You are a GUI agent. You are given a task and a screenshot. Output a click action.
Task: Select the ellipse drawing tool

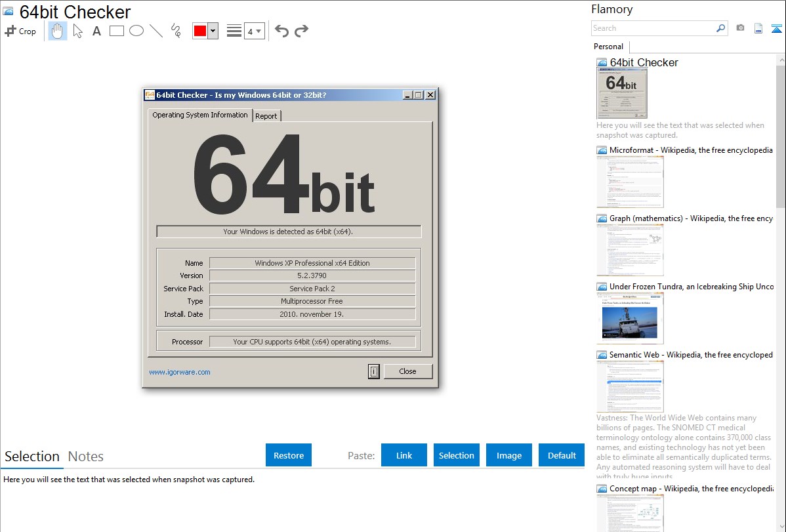(x=136, y=31)
